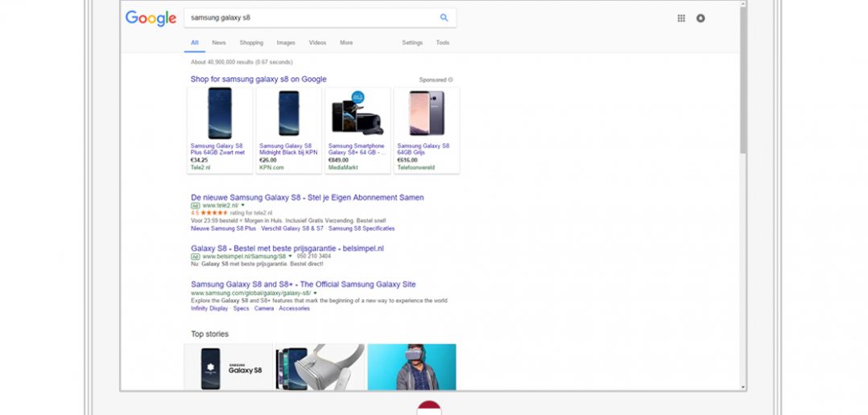Click the MediaMarkt product bundle image
This screenshot has width=868, height=415.
click(x=357, y=113)
